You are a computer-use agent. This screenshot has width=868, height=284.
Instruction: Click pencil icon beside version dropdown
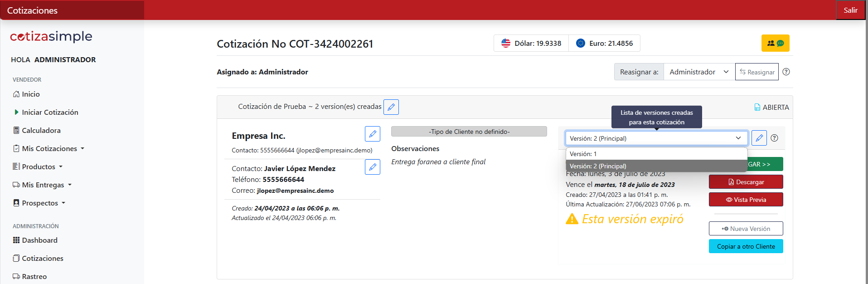click(759, 138)
